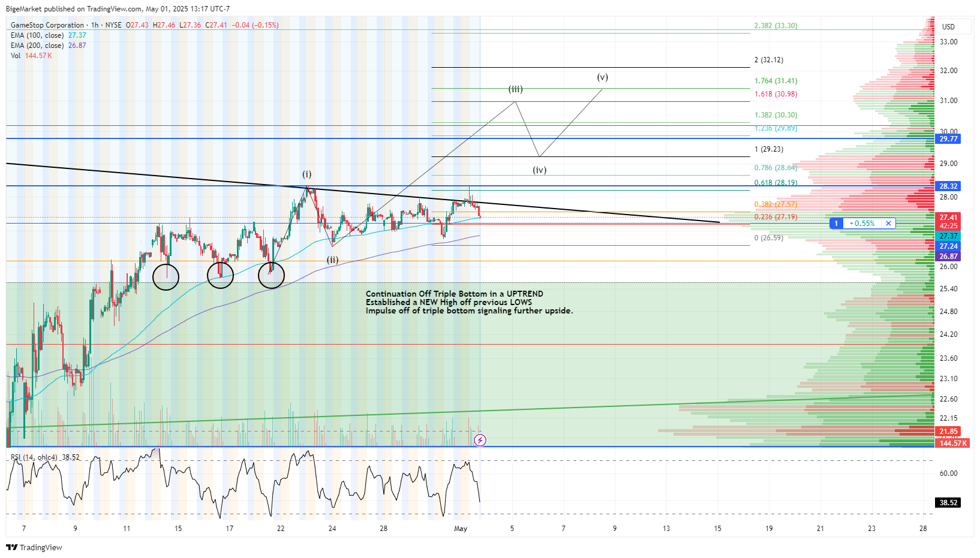Click the 22.60 price scale label

point(948,399)
